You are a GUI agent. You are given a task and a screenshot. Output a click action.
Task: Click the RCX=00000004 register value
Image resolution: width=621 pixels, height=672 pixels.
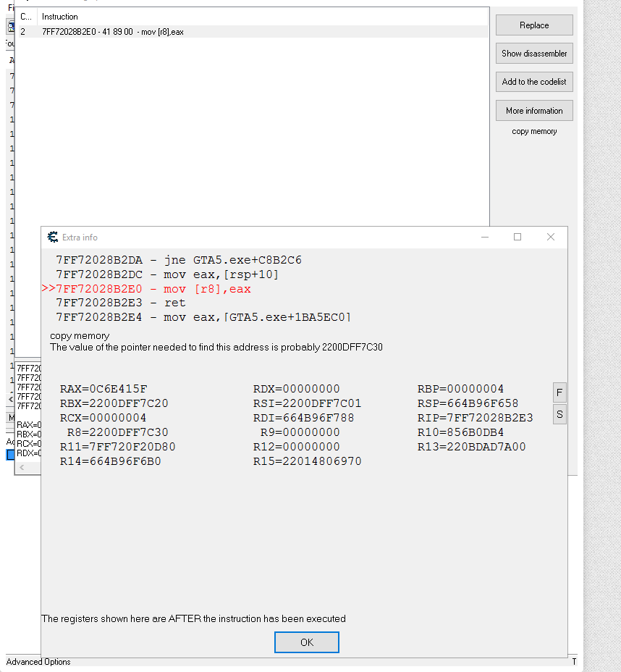pyautogui.click(x=103, y=418)
